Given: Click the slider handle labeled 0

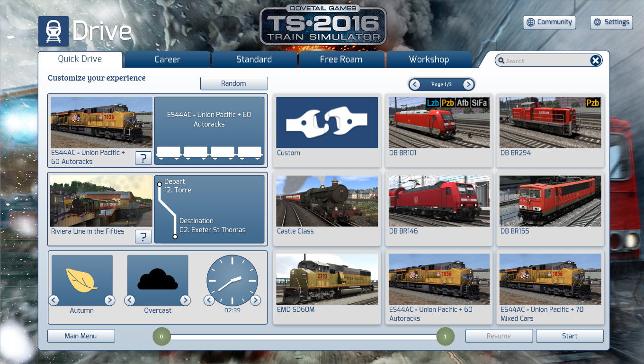Looking at the screenshot, I should click(161, 337).
